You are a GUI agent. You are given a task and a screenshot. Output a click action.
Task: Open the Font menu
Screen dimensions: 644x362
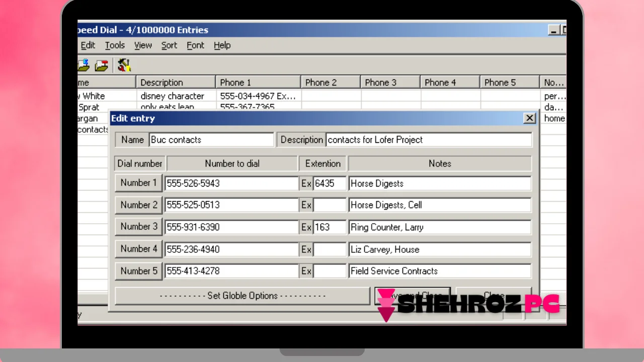point(195,45)
